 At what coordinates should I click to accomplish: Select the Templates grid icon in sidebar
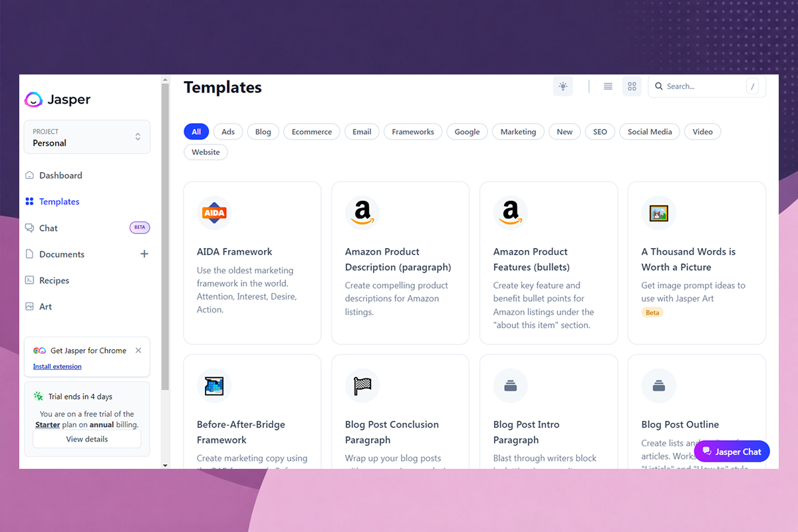click(29, 201)
